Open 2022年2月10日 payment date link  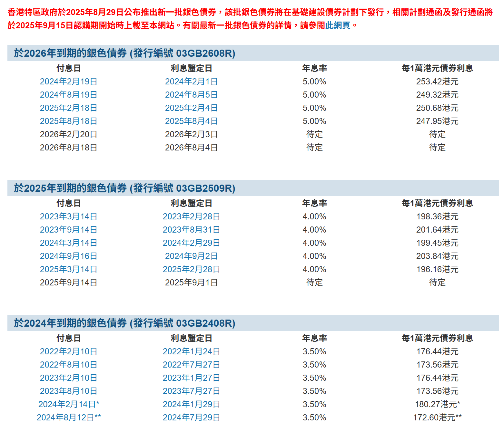point(68,351)
